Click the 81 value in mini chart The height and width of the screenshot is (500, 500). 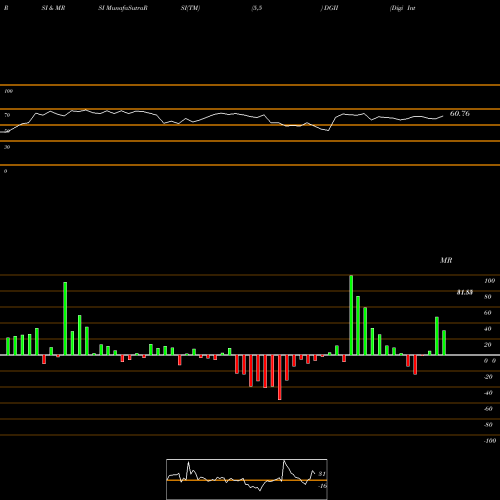point(322,474)
